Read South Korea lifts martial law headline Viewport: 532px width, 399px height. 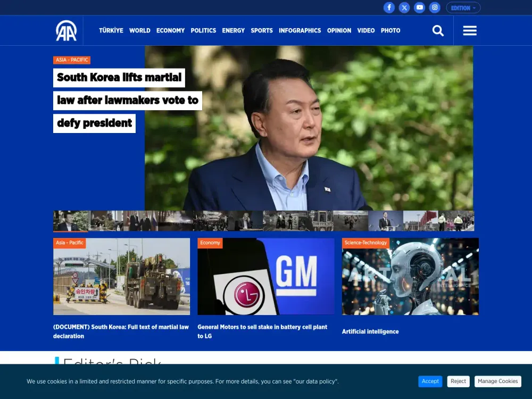[x=120, y=78]
